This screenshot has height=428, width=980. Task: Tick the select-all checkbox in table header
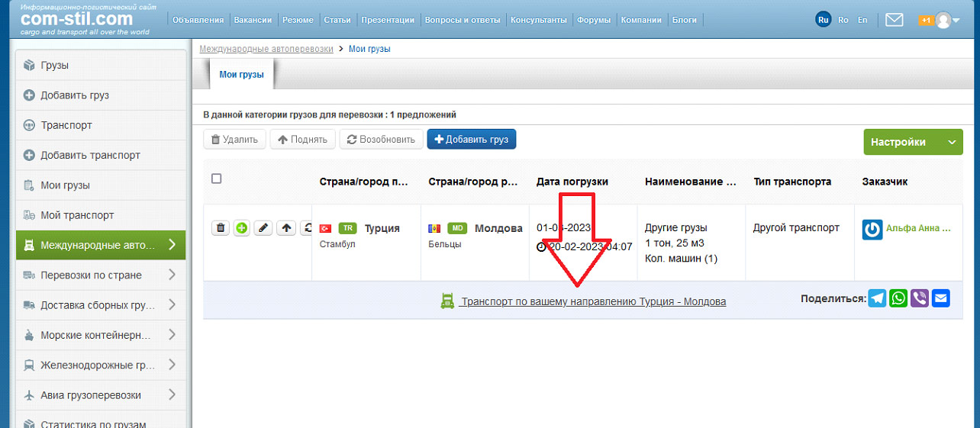216,179
